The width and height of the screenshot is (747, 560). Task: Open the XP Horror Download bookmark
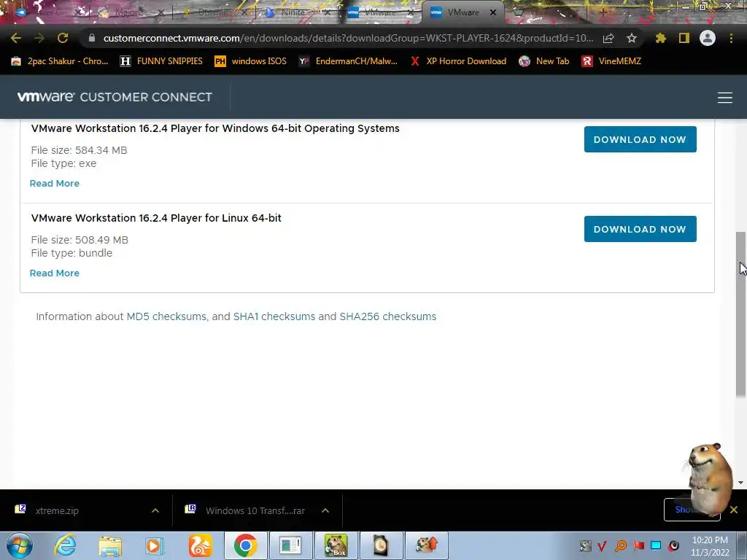tap(458, 61)
